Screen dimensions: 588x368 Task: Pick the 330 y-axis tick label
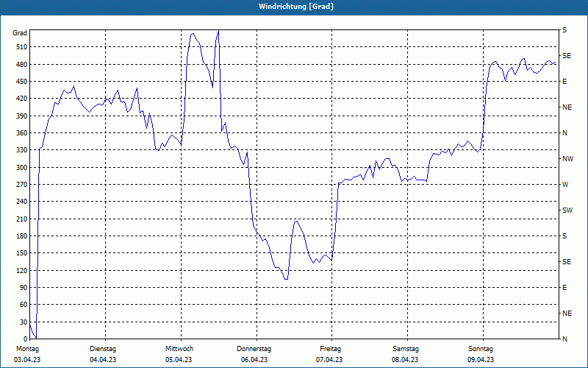tap(23, 150)
